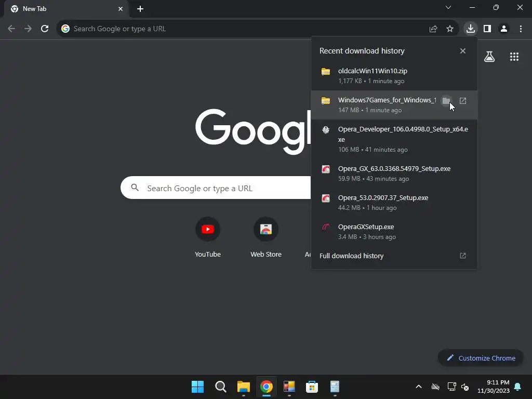Click Customize Chrome button

(x=481, y=358)
